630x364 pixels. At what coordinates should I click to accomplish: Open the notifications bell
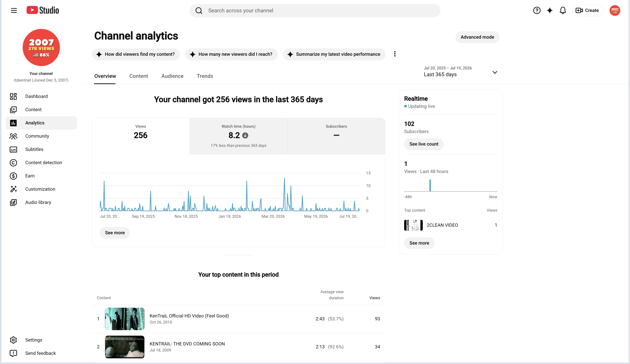pyautogui.click(x=563, y=10)
